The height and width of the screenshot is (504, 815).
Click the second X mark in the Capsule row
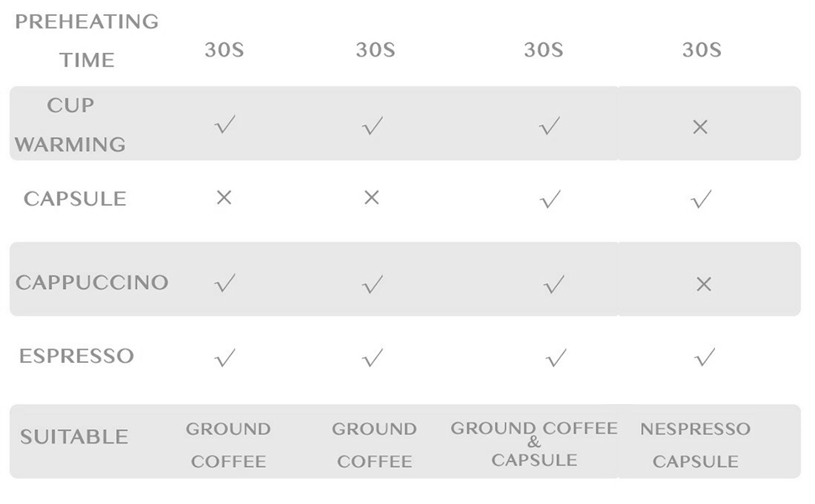pyautogui.click(x=371, y=197)
